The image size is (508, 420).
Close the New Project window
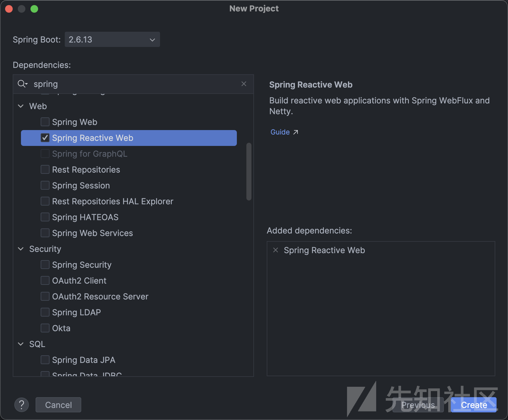[9, 9]
